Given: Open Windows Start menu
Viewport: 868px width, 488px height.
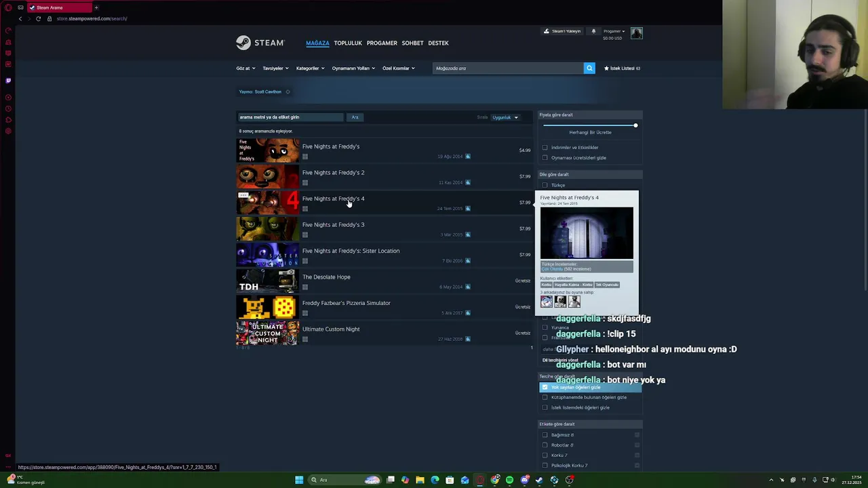Looking at the screenshot, I should 299,480.
